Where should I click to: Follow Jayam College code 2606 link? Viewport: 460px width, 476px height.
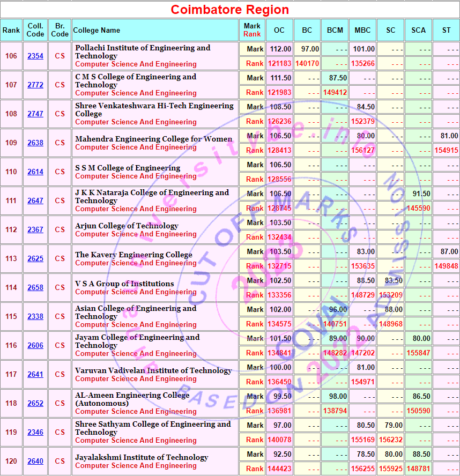(x=35, y=345)
